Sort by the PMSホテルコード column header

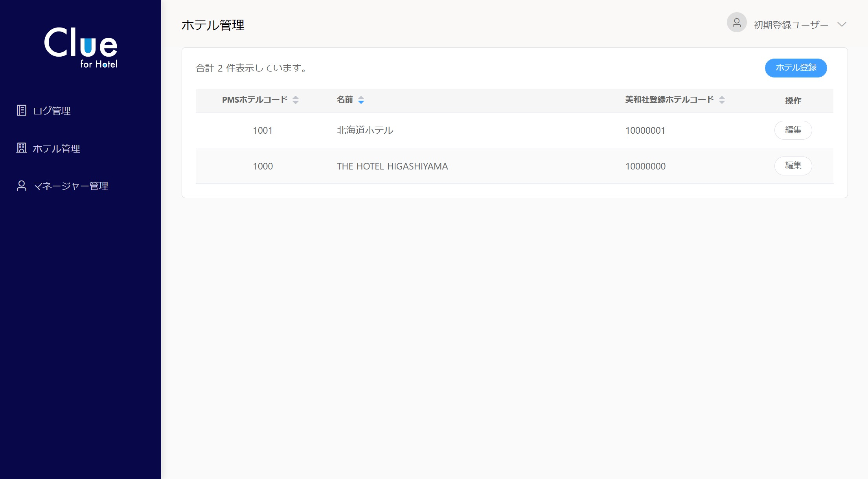coord(255,100)
